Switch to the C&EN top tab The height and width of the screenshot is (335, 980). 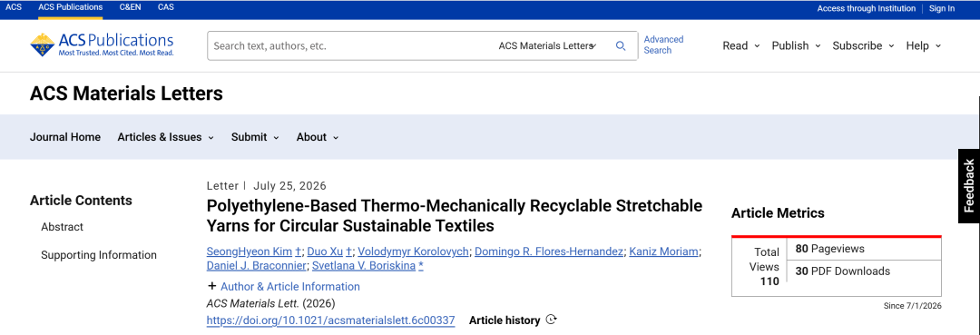130,7
